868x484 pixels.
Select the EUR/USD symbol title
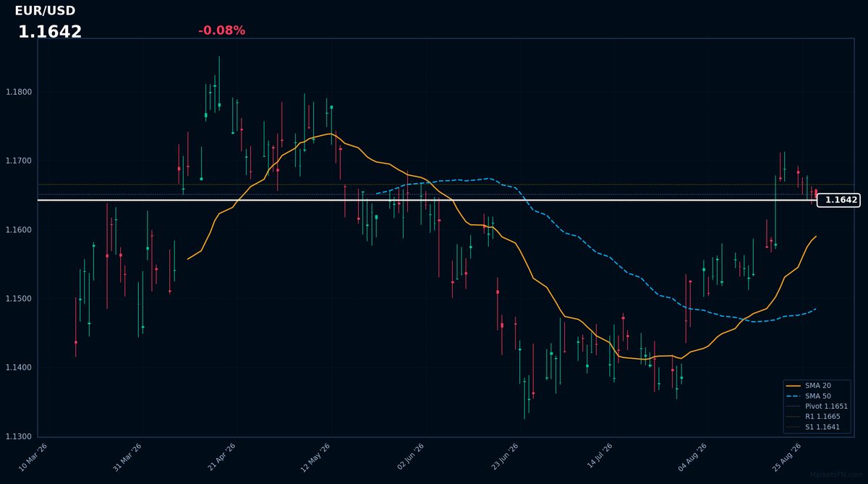pyautogui.click(x=45, y=11)
